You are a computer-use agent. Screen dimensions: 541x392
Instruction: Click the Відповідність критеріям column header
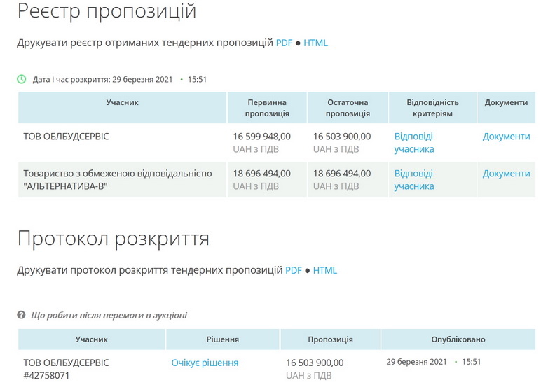coord(432,108)
